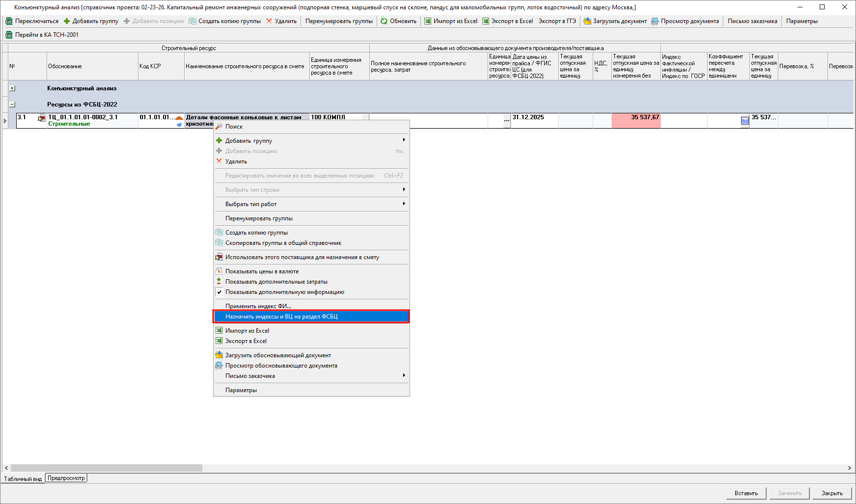Click the context menu Создать копию группы icon
Screen dimensions: 856x504
(219, 233)
